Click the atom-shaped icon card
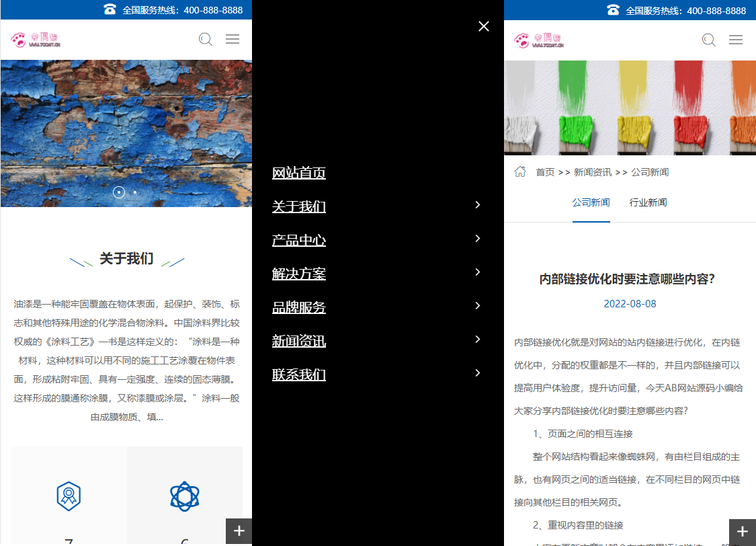The width and height of the screenshot is (756, 546). point(185,496)
